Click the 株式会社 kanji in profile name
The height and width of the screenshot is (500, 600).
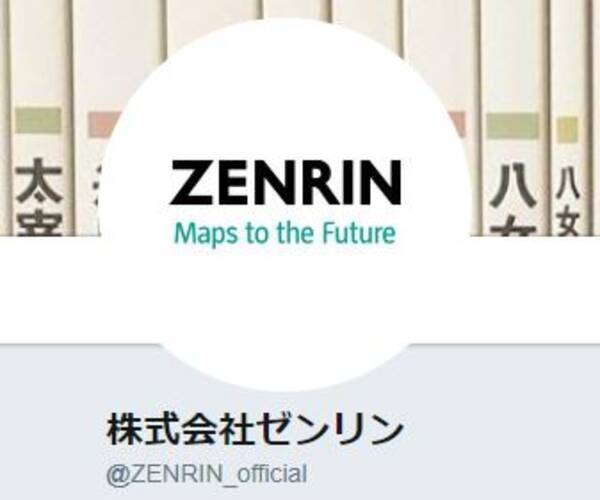pyautogui.click(x=181, y=430)
